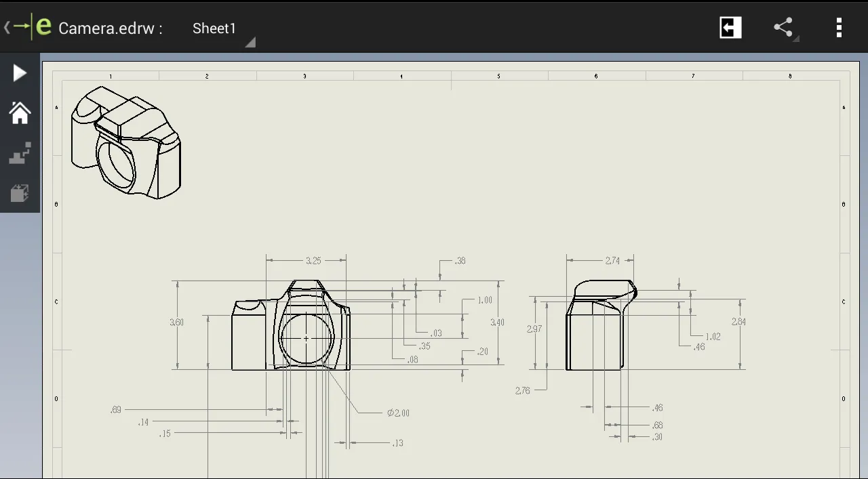This screenshot has width=868, height=479.
Task: Play the animation in the left sidebar
Action: pyautogui.click(x=20, y=72)
